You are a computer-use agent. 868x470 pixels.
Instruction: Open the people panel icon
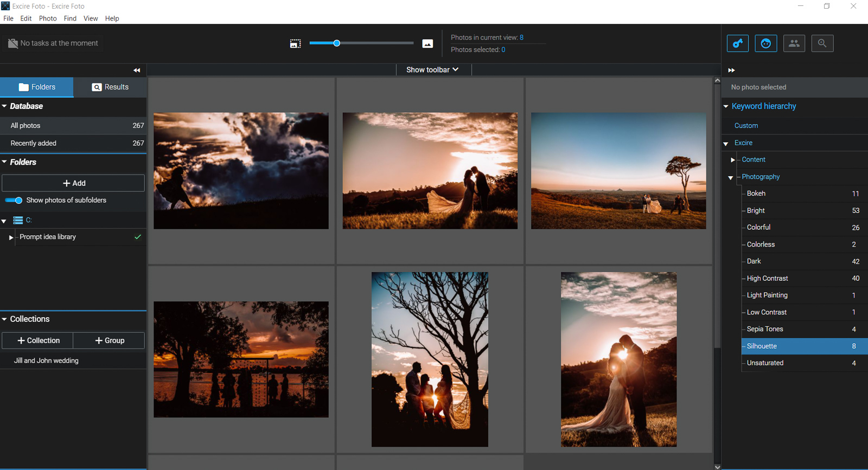794,43
